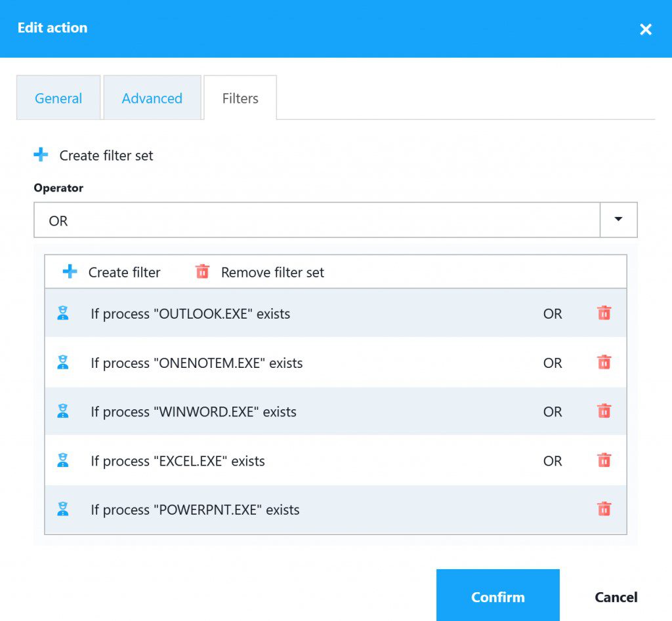Click the trash icon beside Remove filter set

(202, 271)
